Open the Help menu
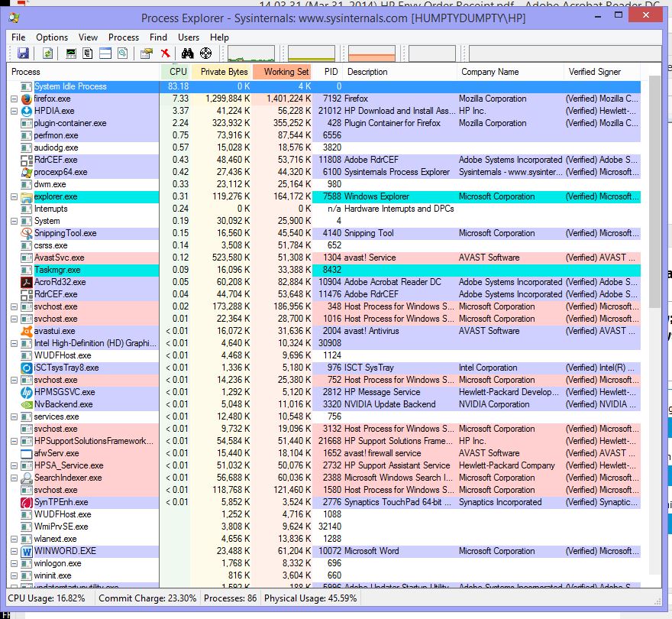Image resolution: width=672 pixels, height=619 pixels. coord(219,37)
